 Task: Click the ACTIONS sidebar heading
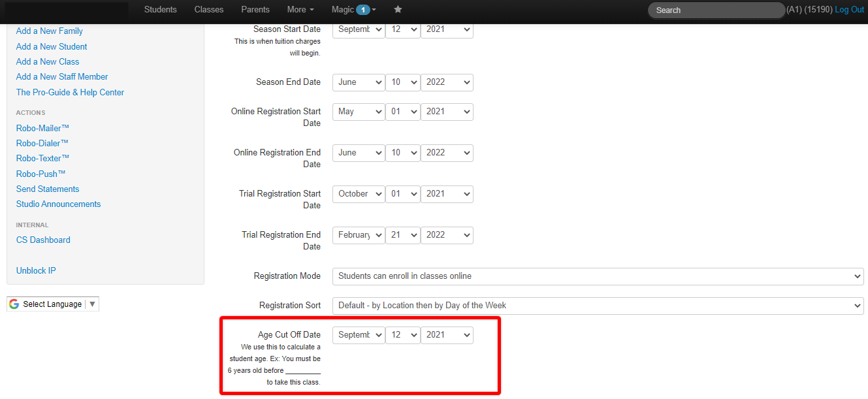31,113
